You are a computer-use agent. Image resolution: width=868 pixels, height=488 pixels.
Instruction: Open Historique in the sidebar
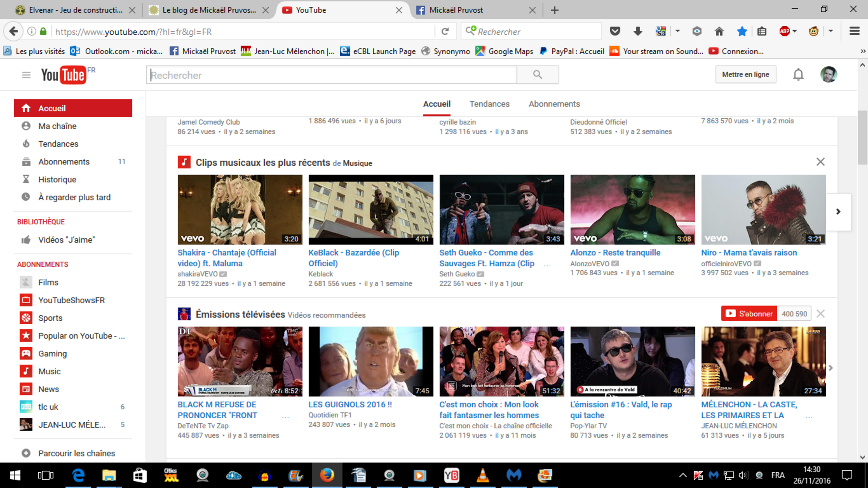click(57, 179)
